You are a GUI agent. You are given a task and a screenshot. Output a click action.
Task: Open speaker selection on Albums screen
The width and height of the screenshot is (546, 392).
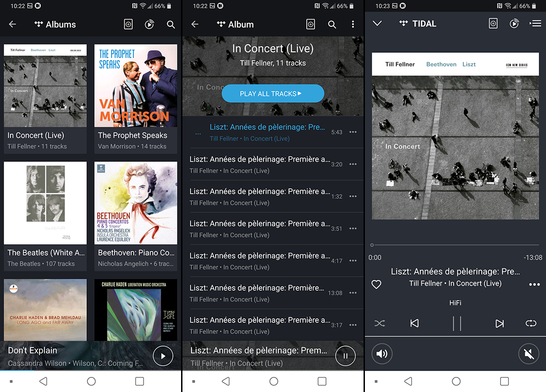point(128,25)
